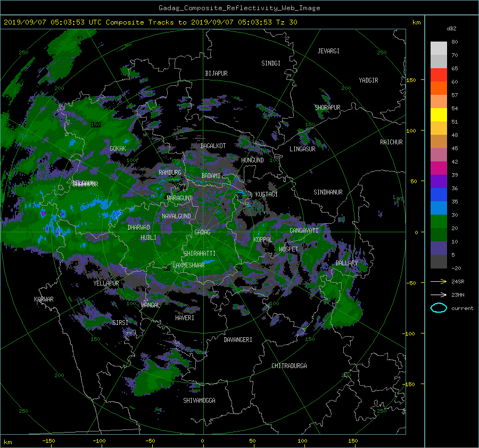Click the SINDHANUR city label
479x448 pixels.
coord(328,192)
